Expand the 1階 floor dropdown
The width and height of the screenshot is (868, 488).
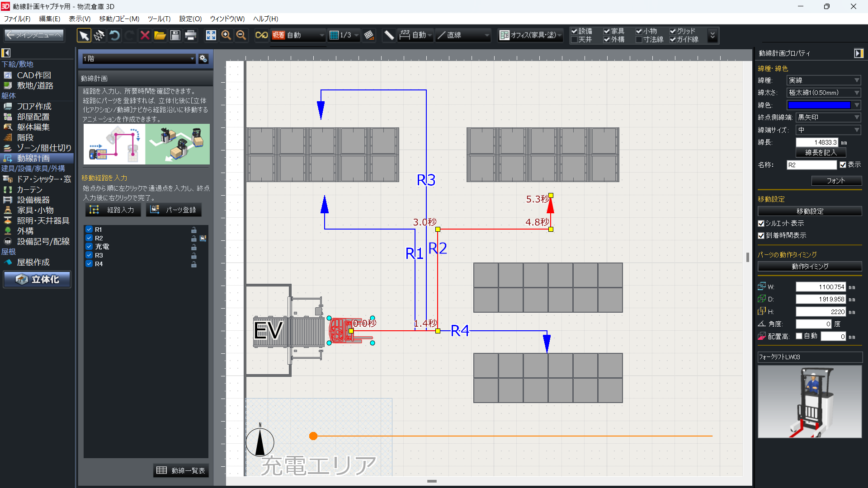pyautogui.click(x=138, y=59)
